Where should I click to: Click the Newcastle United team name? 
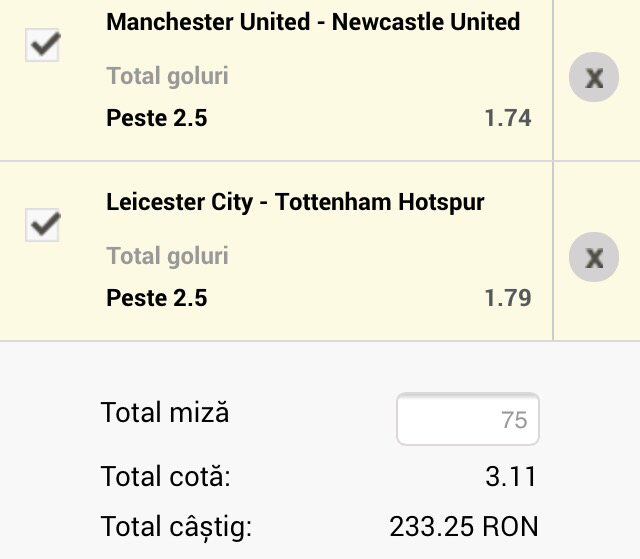pyautogui.click(x=426, y=22)
